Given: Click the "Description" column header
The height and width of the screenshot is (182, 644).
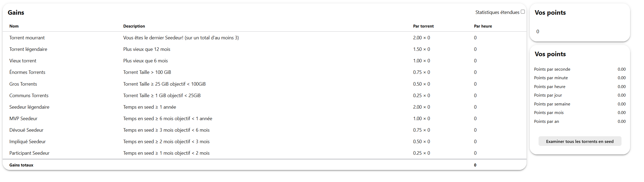Looking at the screenshot, I should (134, 26).
